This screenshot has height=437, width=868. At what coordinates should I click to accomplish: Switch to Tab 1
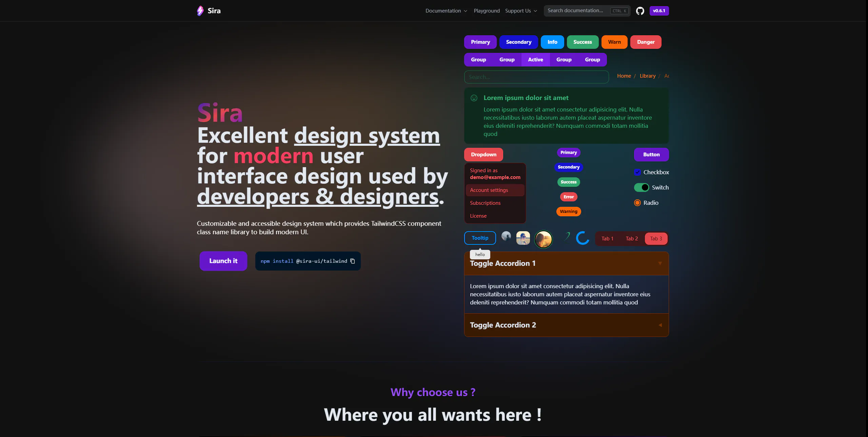click(607, 239)
